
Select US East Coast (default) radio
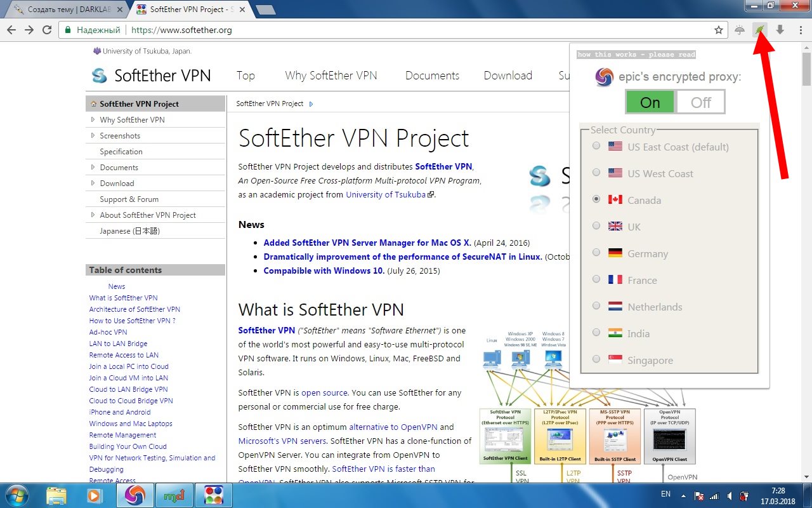(596, 146)
